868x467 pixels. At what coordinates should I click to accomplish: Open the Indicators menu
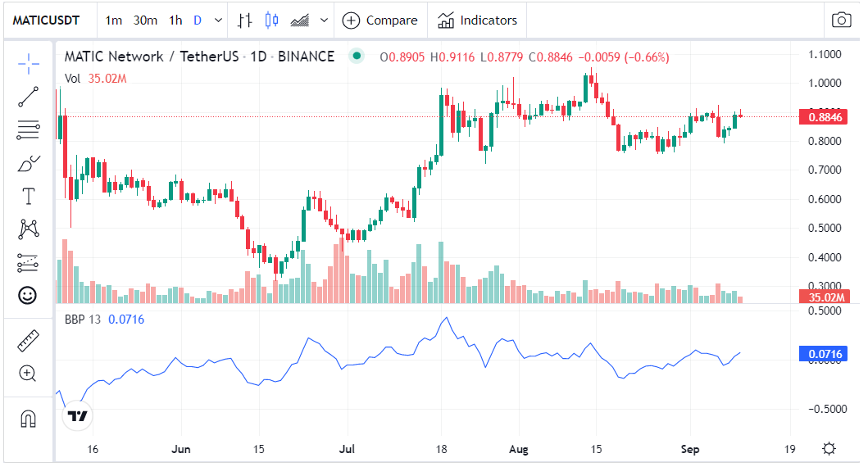477,20
